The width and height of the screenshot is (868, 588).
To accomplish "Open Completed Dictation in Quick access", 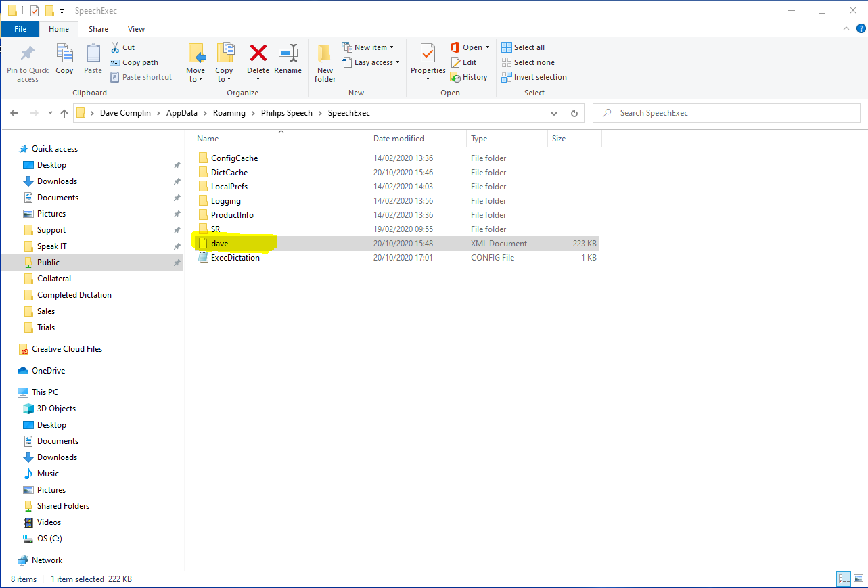I will click(74, 295).
